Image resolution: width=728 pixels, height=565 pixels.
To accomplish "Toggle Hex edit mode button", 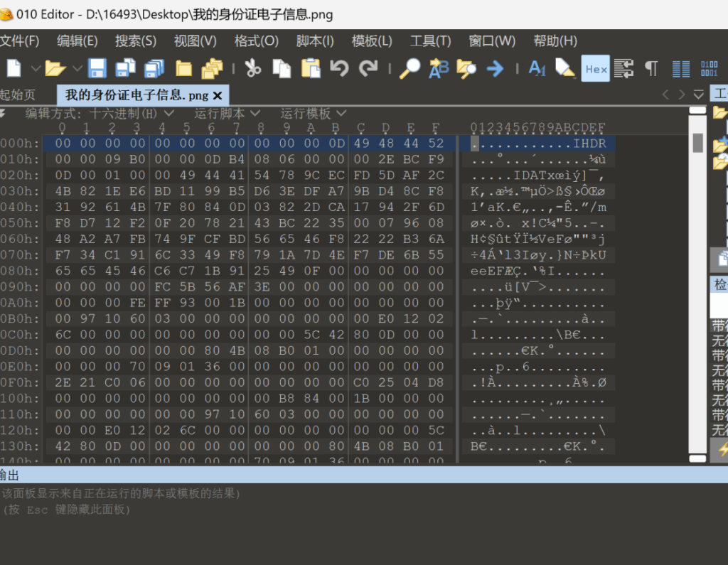I will tap(595, 68).
